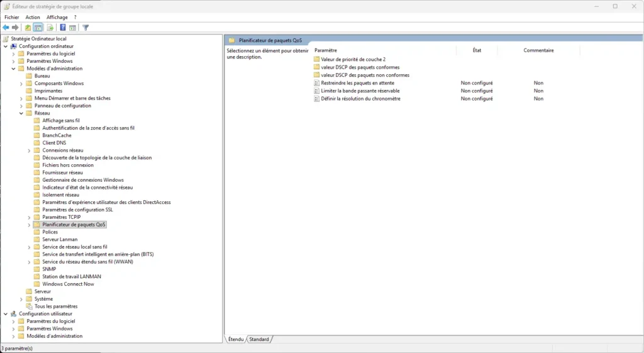The image size is (644, 353).
Task: Select Paramètres de configuration SSL item
Action: coord(77,210)
